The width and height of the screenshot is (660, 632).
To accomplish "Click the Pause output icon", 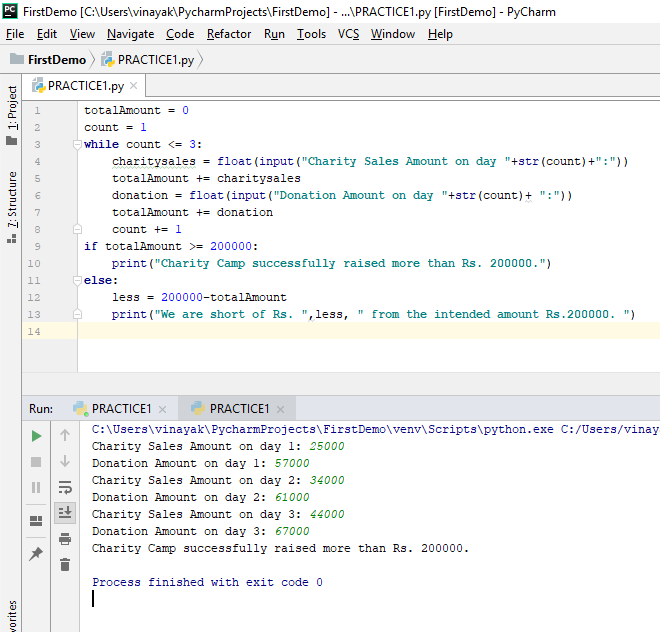I will point(36,488).
